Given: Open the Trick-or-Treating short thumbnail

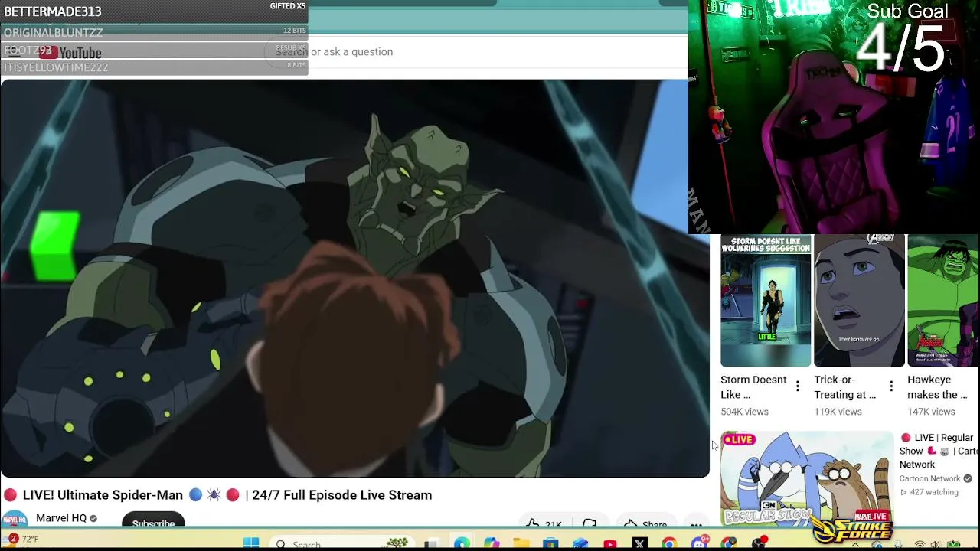Looking at the screenshot, I should [x=859, y=301].
